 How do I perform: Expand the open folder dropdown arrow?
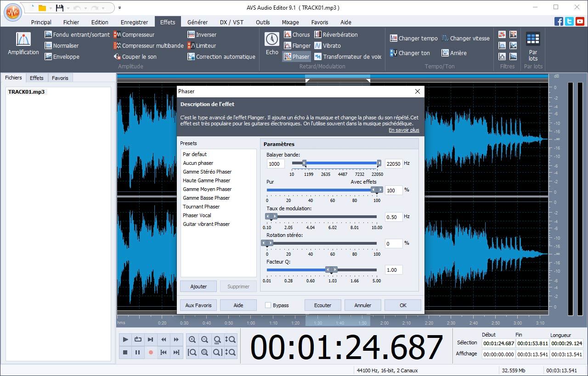tap(50, 8)
